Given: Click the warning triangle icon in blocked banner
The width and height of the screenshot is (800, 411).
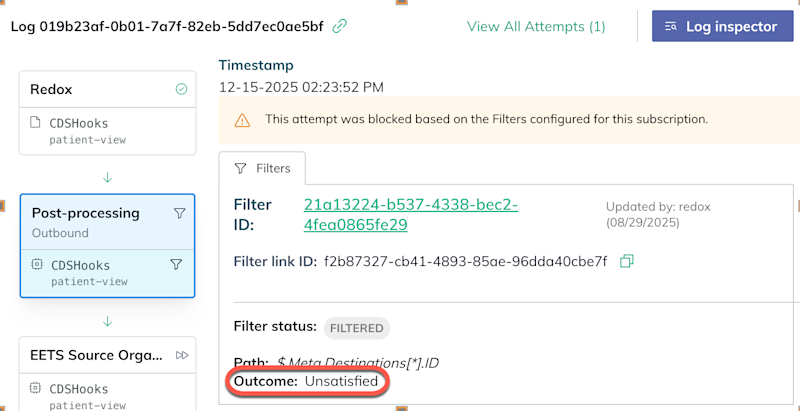Looking at the screenshot, I should tap(242, 119).
